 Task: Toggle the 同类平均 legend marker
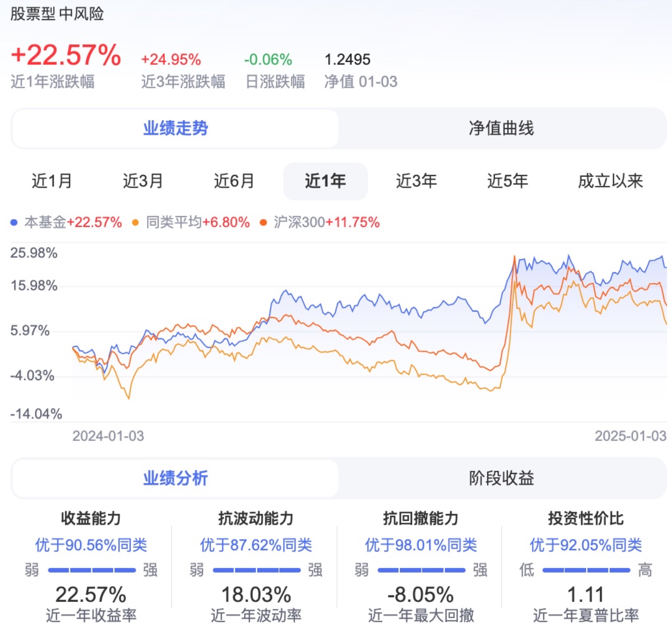pos(135,223)
